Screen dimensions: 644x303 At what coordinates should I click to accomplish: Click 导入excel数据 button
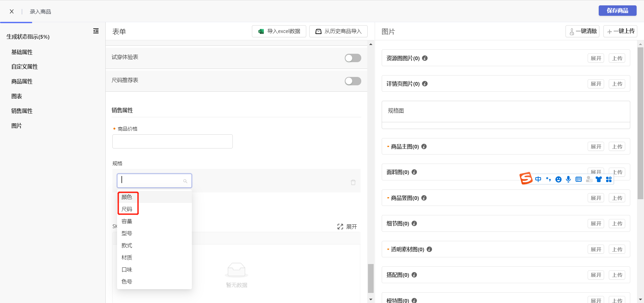tap(279, 31)
